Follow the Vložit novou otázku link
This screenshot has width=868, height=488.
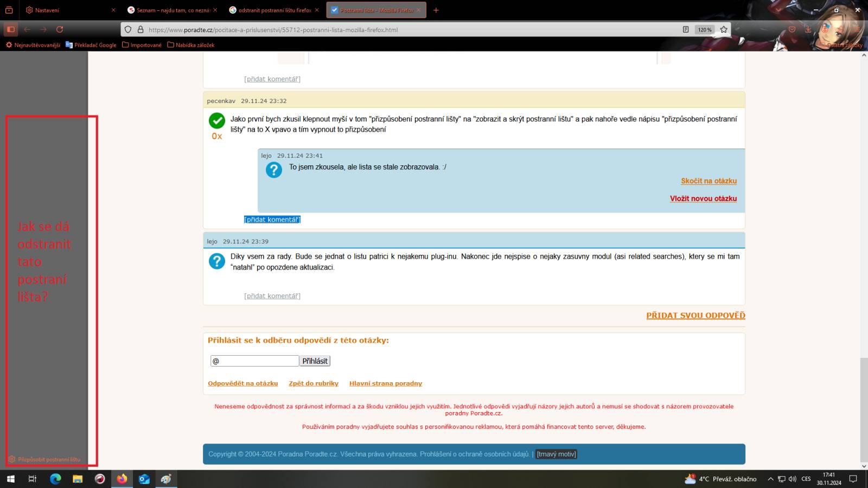tap(703, 198)
